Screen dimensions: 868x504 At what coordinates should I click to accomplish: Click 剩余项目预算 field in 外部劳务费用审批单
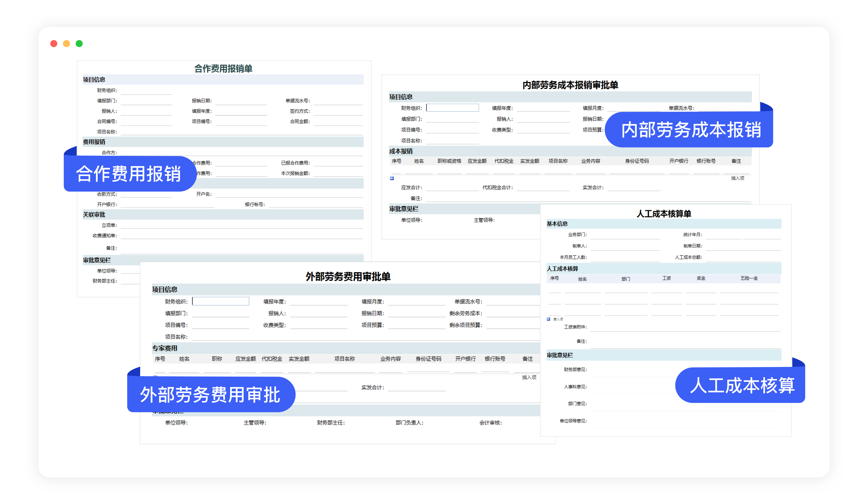513,325
